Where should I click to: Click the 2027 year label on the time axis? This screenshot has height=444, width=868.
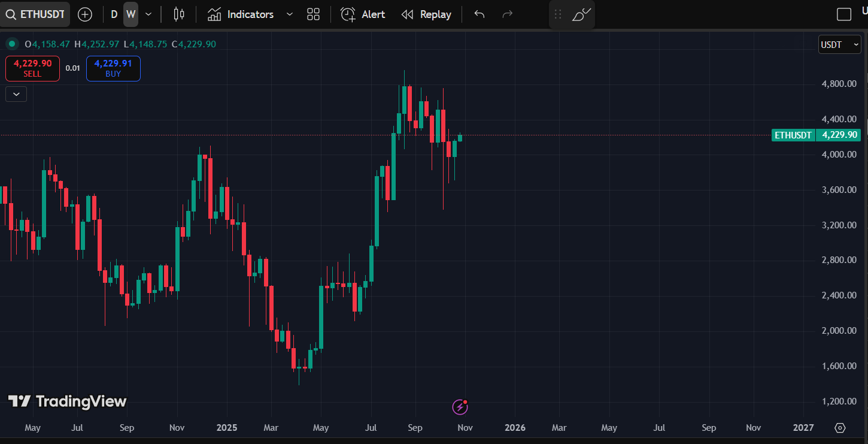[x=803, y=428]
